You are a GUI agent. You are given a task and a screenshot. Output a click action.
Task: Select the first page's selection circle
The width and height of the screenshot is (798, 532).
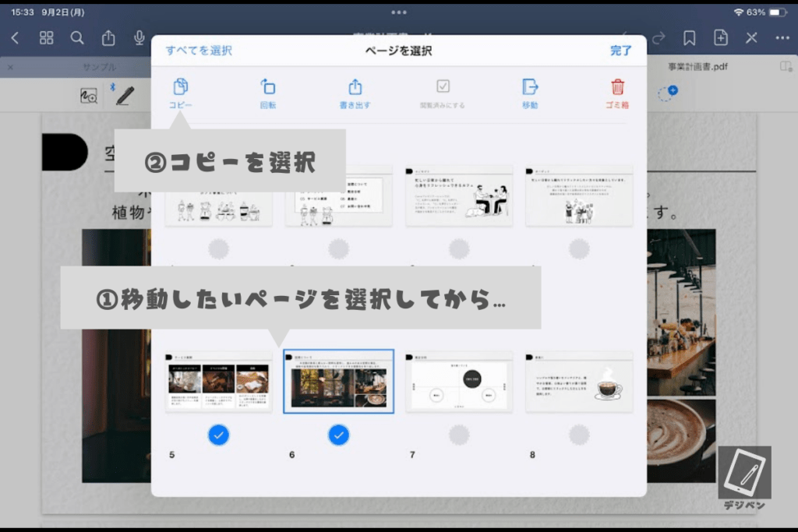(219, 249)
